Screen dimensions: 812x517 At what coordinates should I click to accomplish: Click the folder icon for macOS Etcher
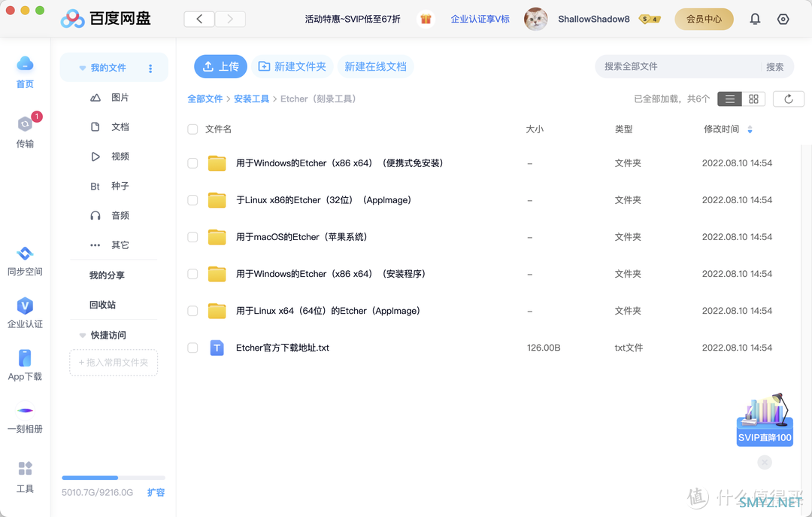pos(217,237)
